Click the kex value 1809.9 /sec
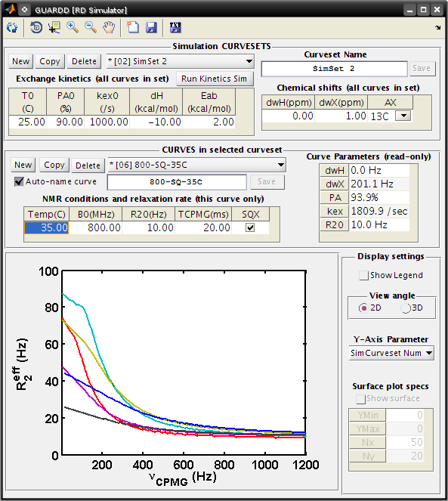This screenshot has height=501, width=448. 379,211
